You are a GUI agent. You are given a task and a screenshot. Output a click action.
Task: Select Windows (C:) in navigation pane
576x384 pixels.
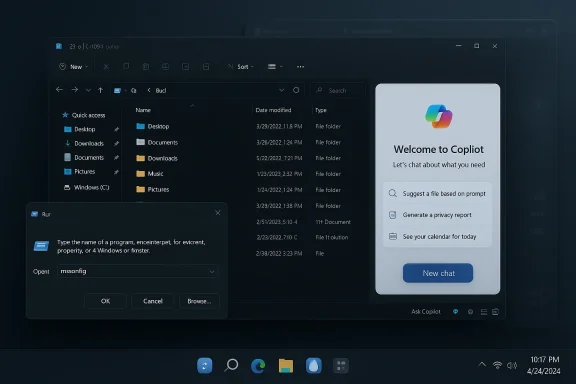tap(87, 187)
